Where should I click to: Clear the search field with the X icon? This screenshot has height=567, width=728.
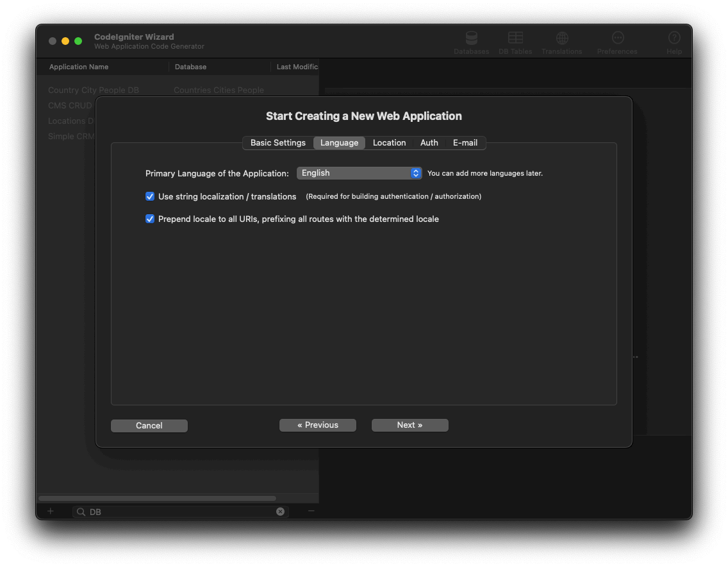(x=280, y=512)
